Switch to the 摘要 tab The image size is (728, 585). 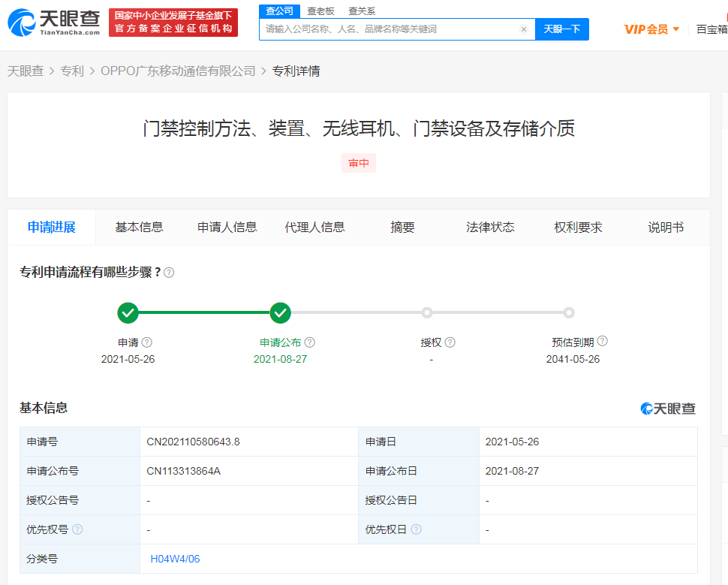pyautogui.click(x=402, y=228)
